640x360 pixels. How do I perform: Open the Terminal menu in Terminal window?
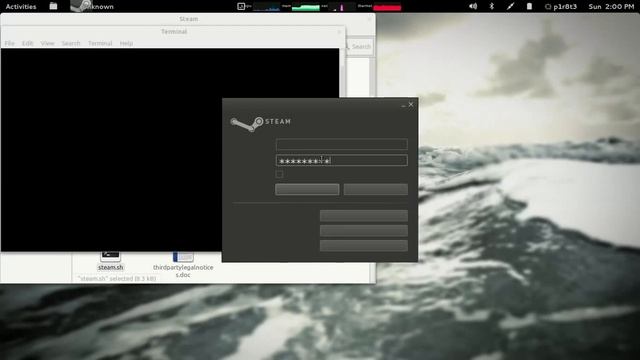pos(100,43)
